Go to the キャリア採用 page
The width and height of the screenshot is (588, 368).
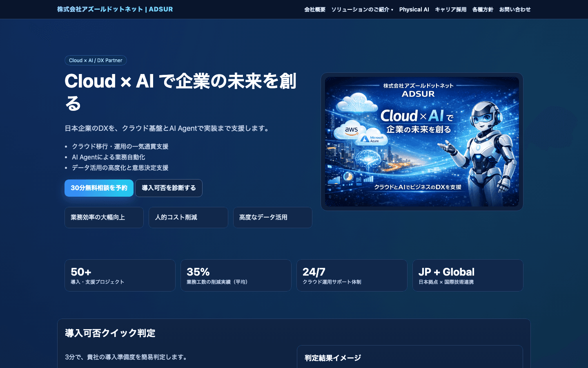[450, 9]
